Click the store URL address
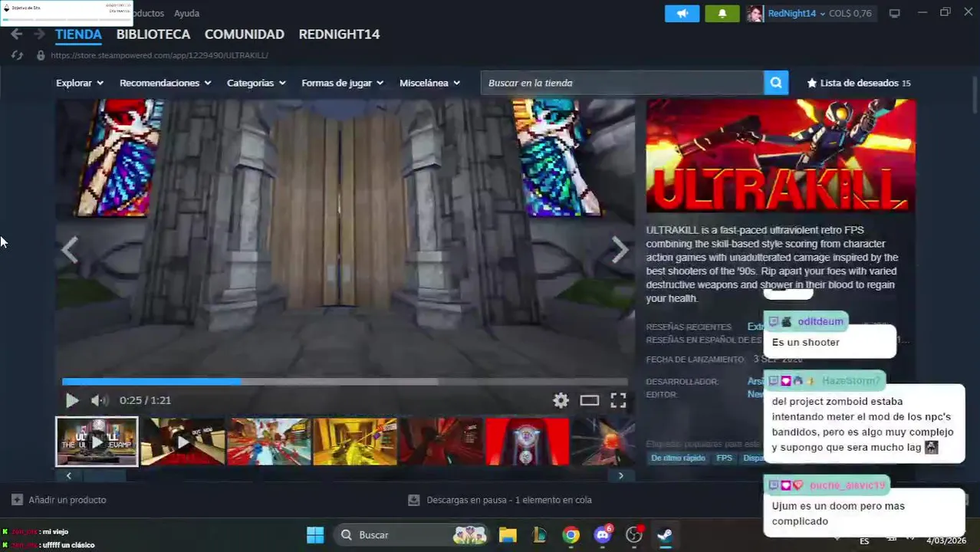 [159, 55]
